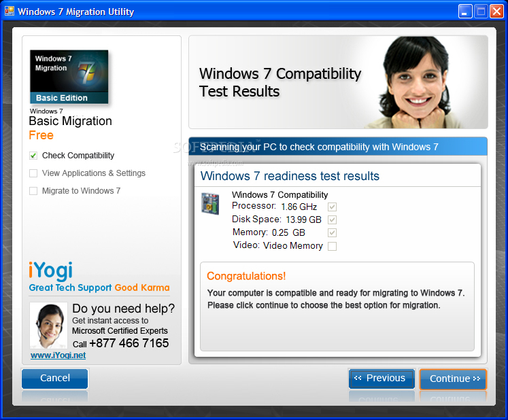Tick the Migrate to Windows 7 checkbox
Viewport: 508px width, 420px height.
[33, 191]
